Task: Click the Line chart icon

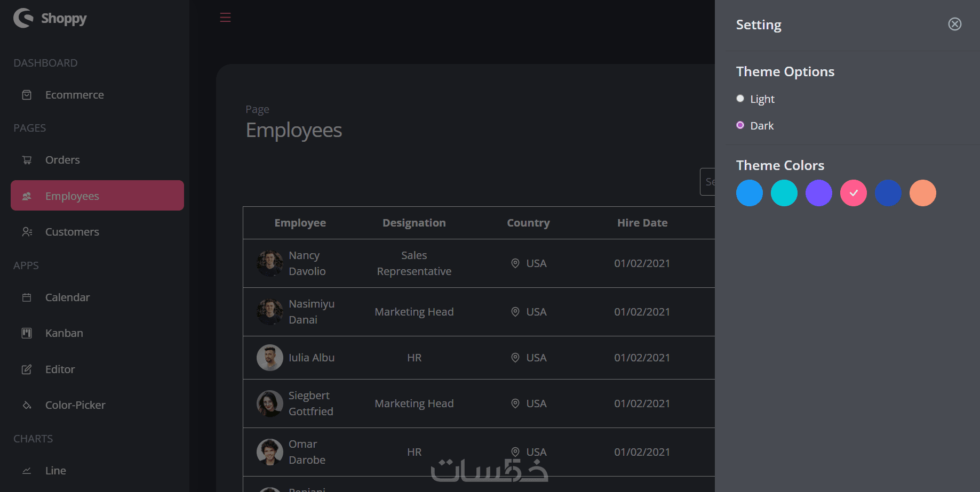Action: 27,471
